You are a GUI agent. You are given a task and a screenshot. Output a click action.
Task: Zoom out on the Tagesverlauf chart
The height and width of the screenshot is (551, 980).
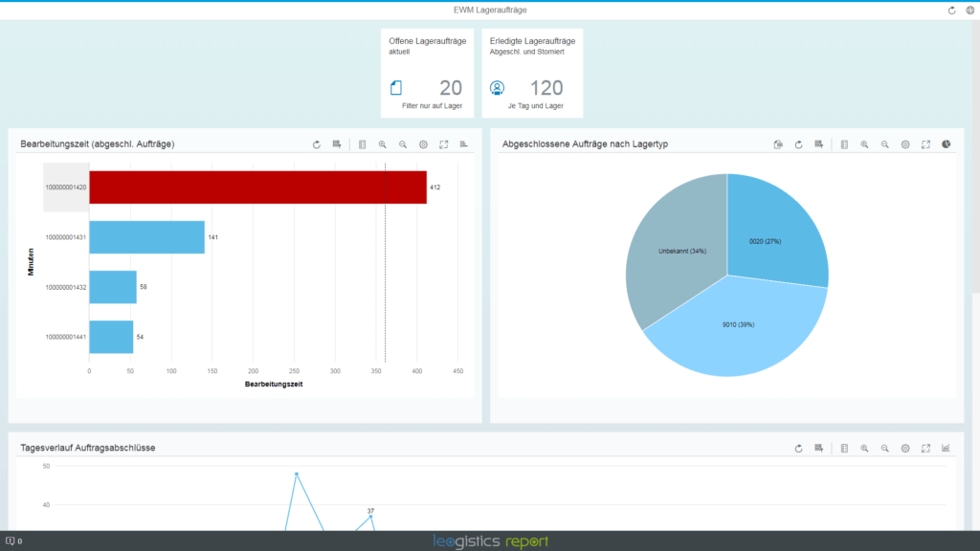885,448
